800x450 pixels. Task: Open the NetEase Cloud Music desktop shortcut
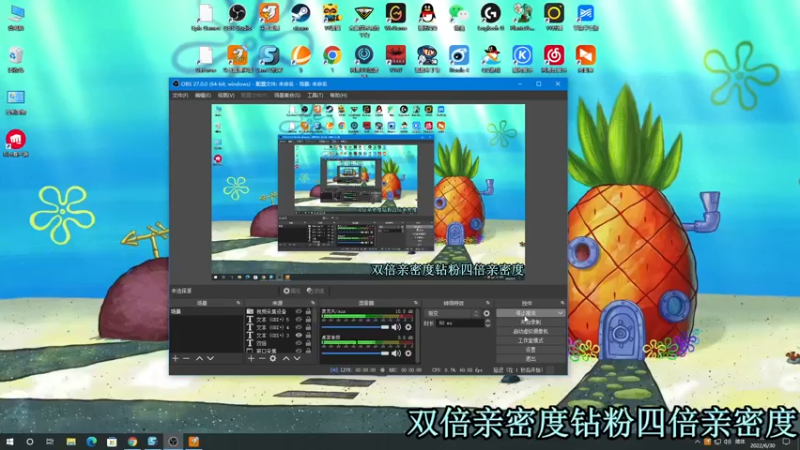pos(554,58)
